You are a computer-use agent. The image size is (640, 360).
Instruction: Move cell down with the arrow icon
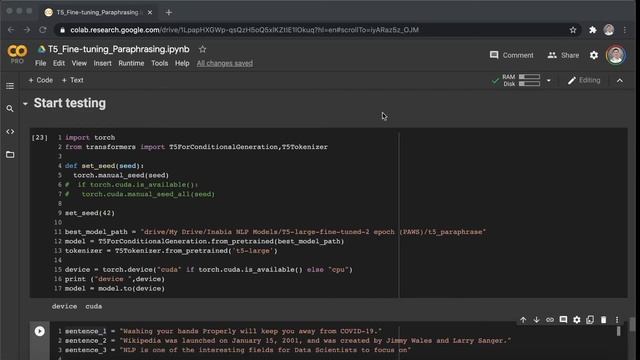pos(536,320)
